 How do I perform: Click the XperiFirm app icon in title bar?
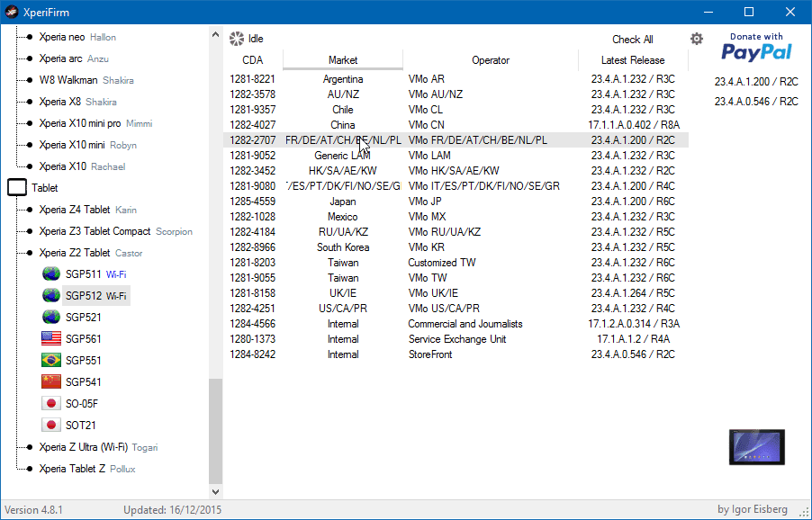(x=12, y=12)
